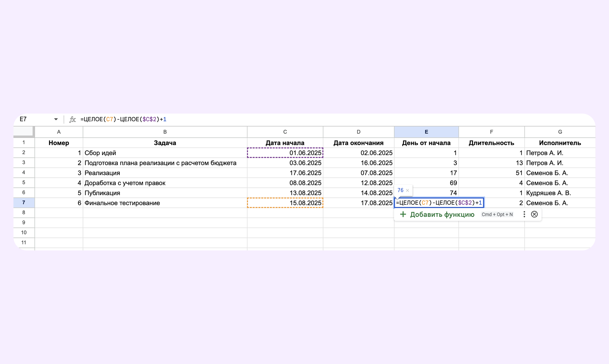Open the Name box dropdown arrow
This screenshot has height=364, width=609.
click(x=56, y=119)
